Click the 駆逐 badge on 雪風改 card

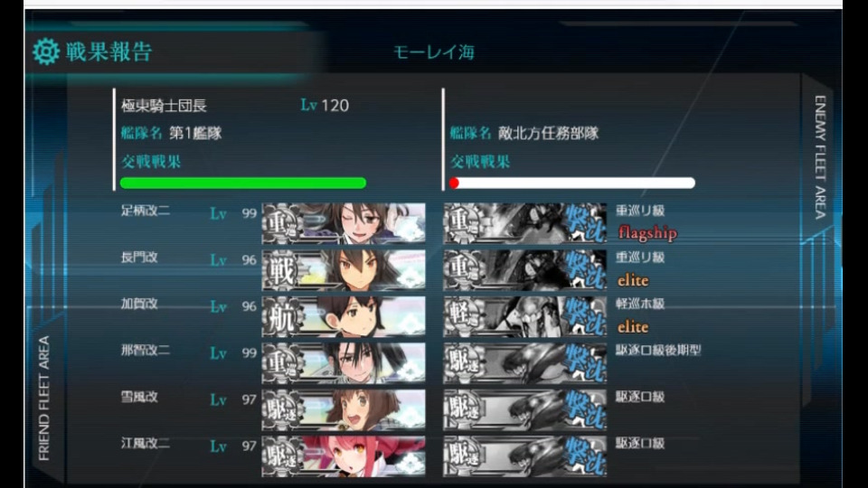tap(282, 410)
